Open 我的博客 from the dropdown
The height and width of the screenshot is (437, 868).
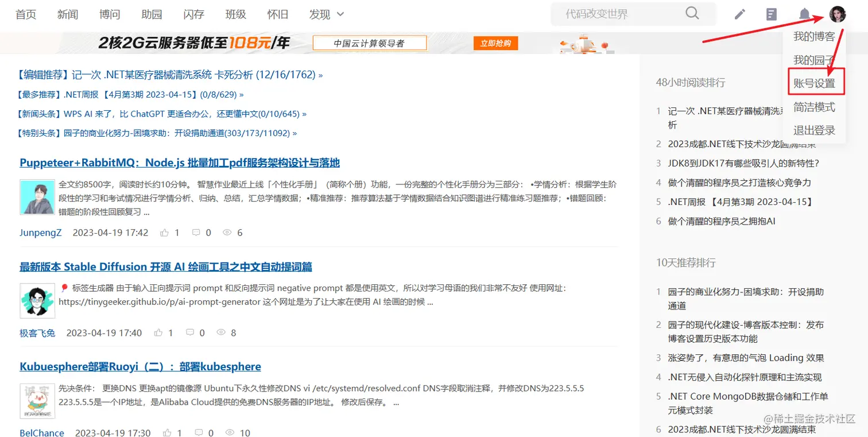[814, 36]
